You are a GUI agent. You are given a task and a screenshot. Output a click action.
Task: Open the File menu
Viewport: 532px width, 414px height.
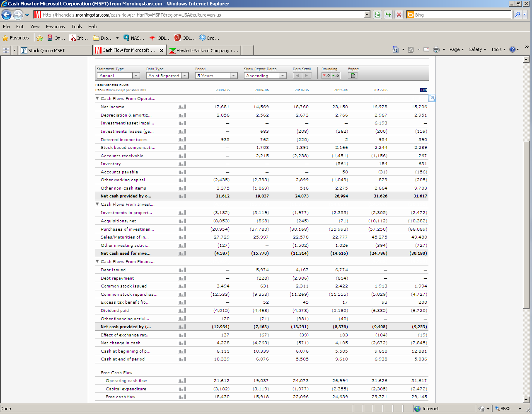point(6,26)
